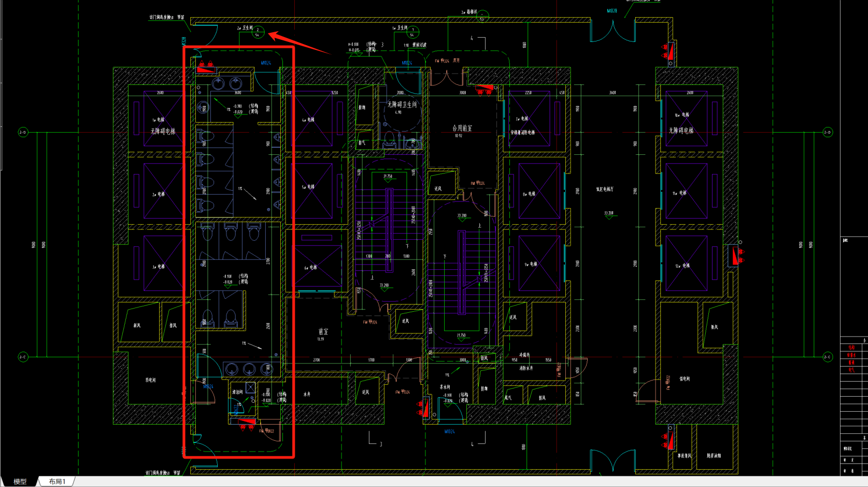The width and height of the screenshot is (868, 487).
Task: Select the 消防水井 label
Action: (x=526, y=368)
